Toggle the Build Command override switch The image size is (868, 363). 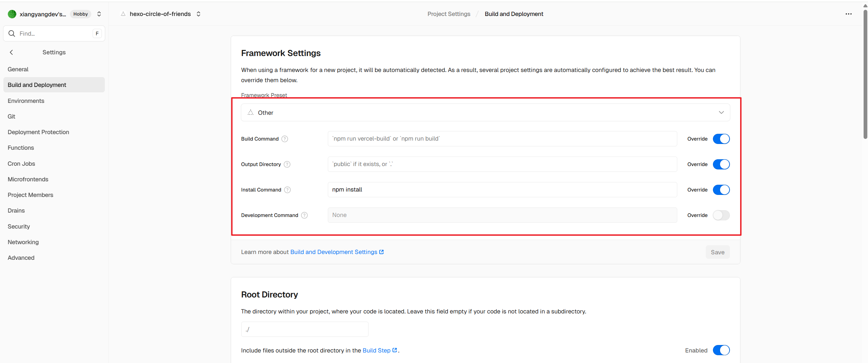(721, 139)
